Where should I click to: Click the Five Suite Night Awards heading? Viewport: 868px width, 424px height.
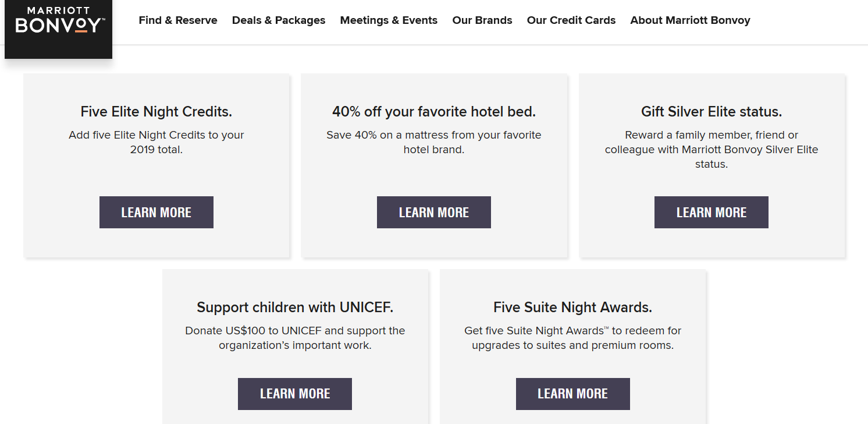coord(573,307)
